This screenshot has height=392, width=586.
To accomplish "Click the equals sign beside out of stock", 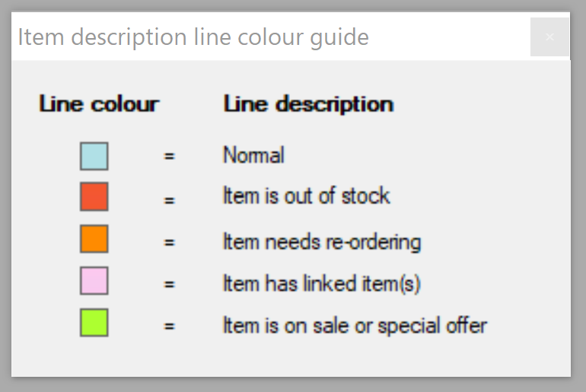I will (x=169, y=200).
